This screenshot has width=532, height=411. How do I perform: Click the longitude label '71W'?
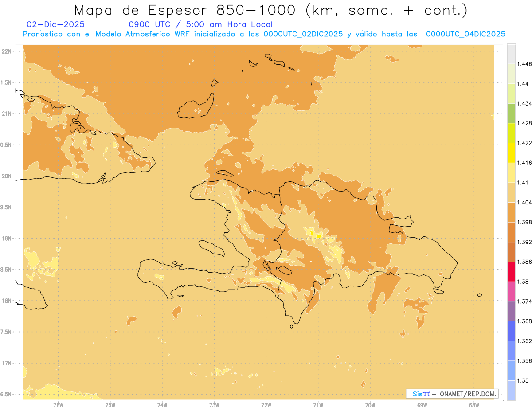click(318, 405)
